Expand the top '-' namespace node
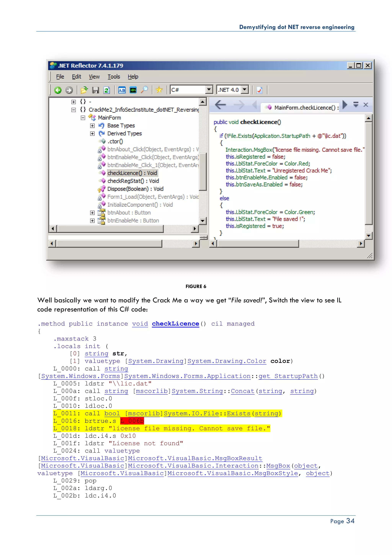The height and width of the screenshot is (555, 392). pyautogui.click(x=74, y=102)
